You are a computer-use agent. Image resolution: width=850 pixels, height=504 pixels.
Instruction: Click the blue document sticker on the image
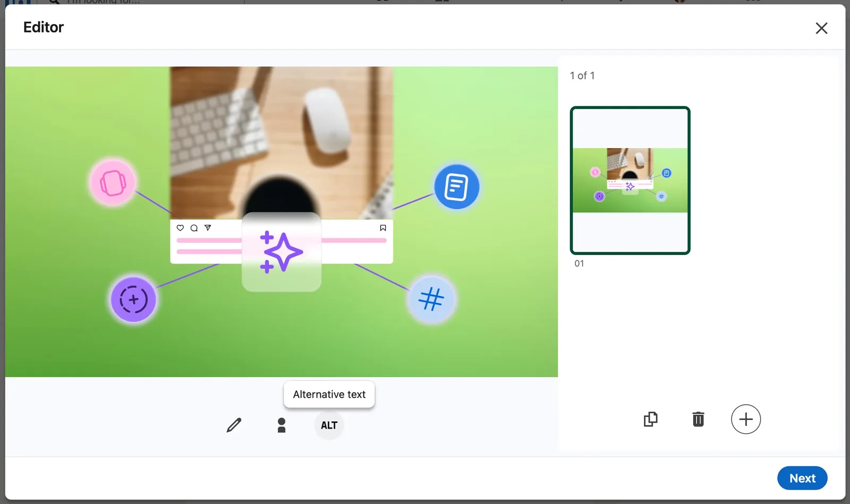[x=456, y=186]
